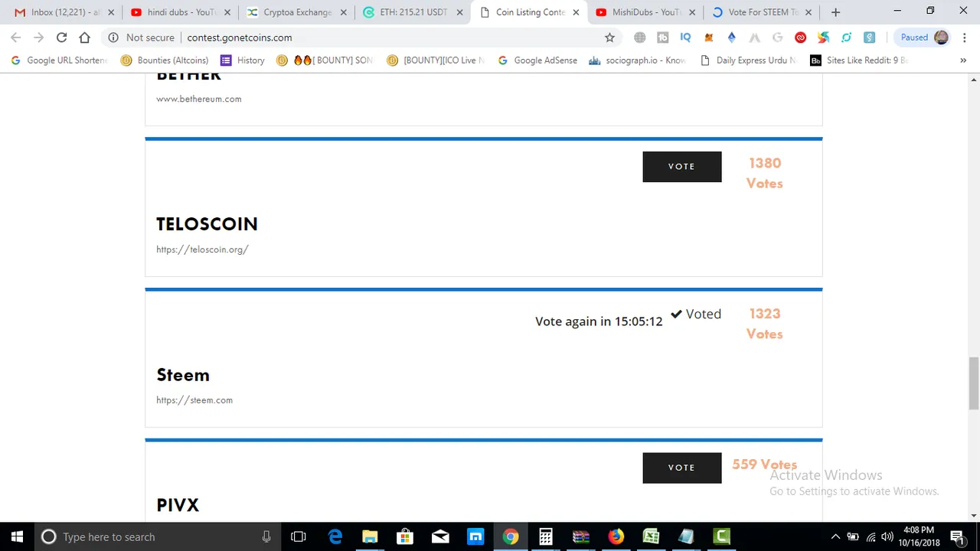The image size is (980, 551).
Task: Expand the bookmarks bar overflow chevron
Action: coord(963,60)
